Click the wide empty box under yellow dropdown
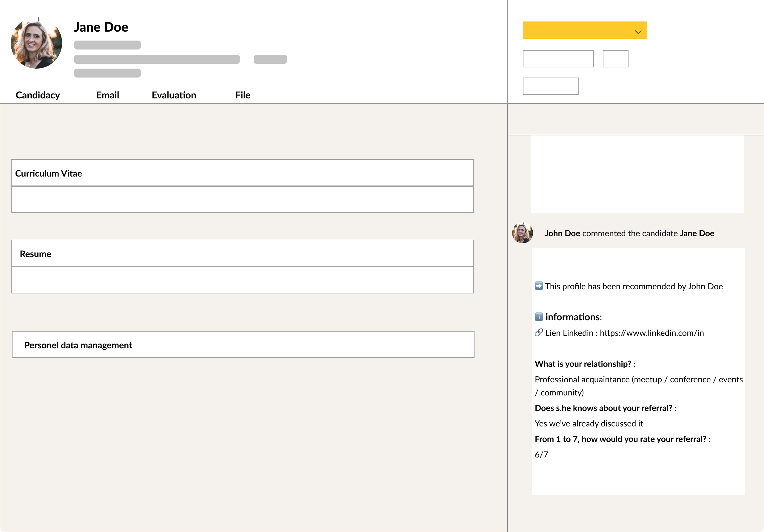The image size is (764, 532). pyautogui.click(x=558, y=59)
